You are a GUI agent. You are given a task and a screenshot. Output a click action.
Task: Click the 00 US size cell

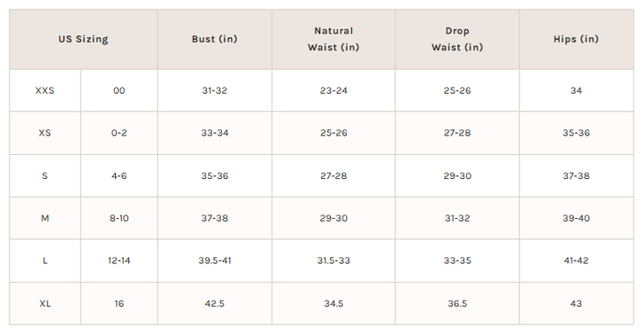point(119,90)
